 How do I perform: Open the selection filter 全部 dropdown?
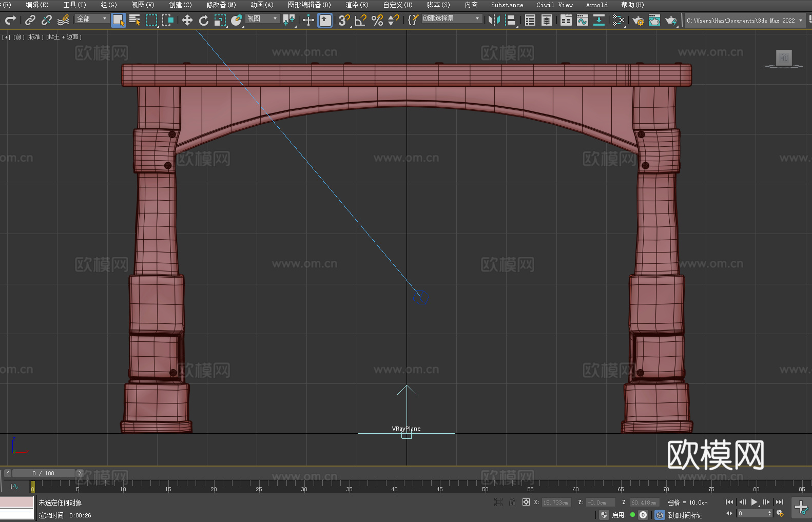(x=92, y=18)
